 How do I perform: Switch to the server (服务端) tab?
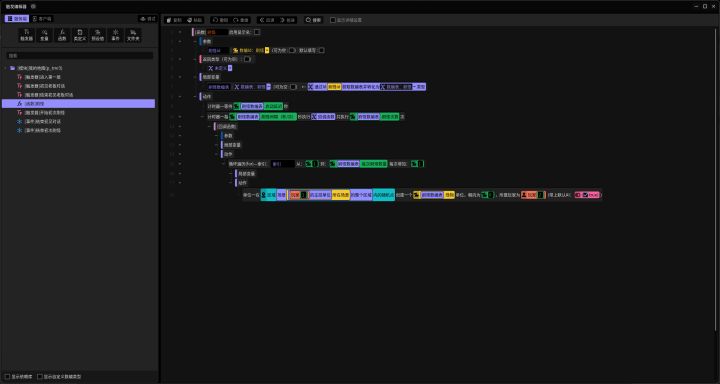click(17, 19)
